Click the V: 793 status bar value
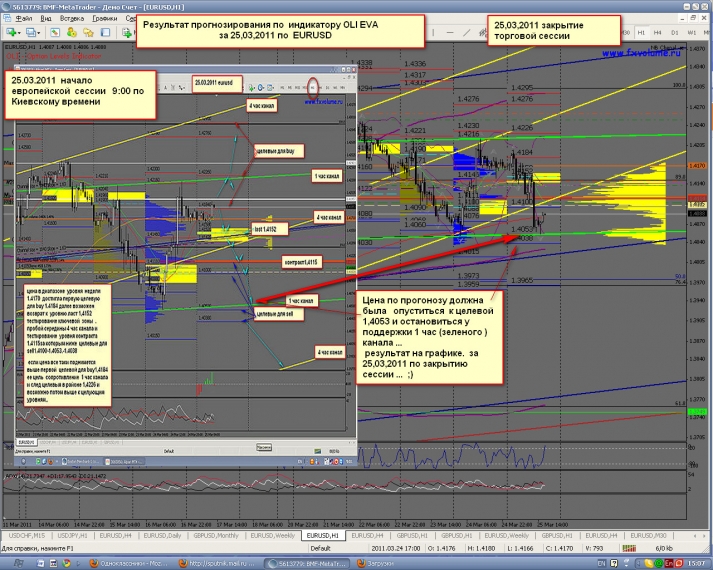 (594, 548)
